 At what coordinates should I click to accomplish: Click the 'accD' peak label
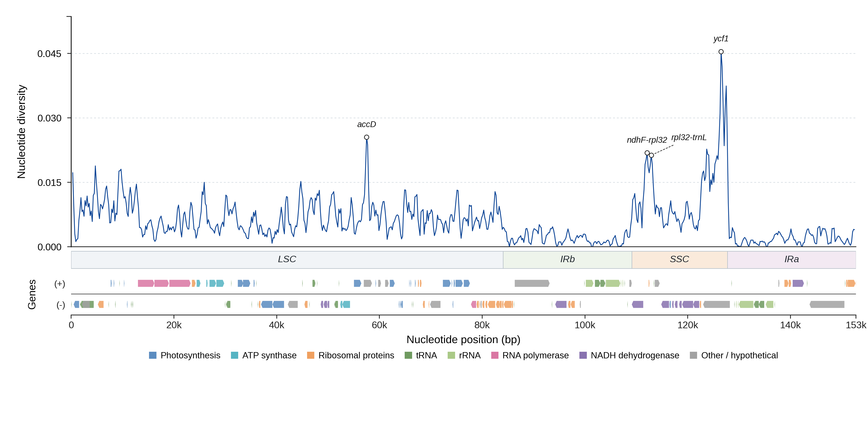point(367,124)
